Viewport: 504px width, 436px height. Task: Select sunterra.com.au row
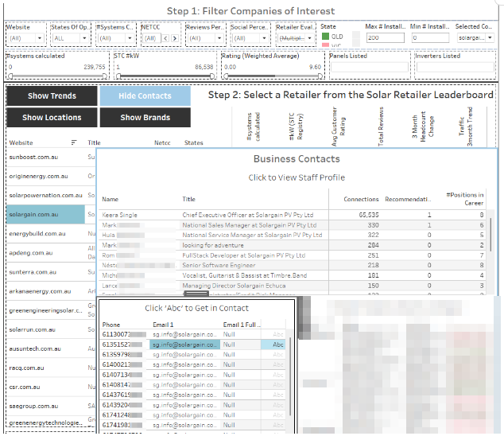(x=33, y=272)
